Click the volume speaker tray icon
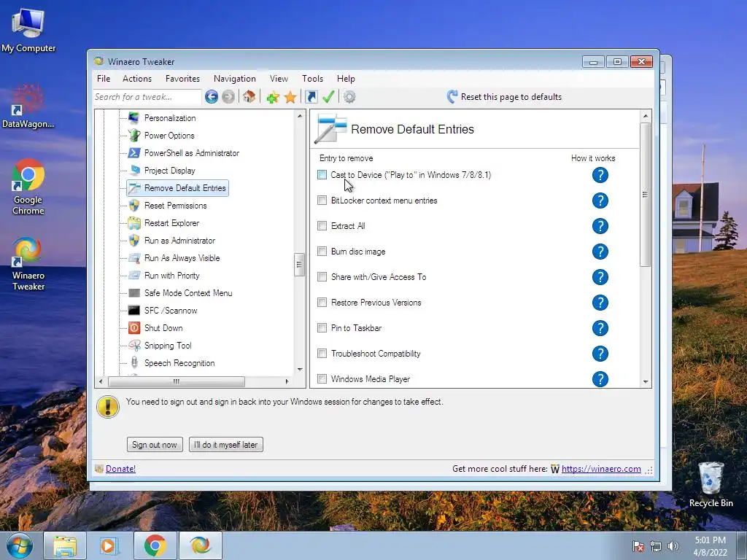This screenshot has width=747, height=560. pos(673,546)
